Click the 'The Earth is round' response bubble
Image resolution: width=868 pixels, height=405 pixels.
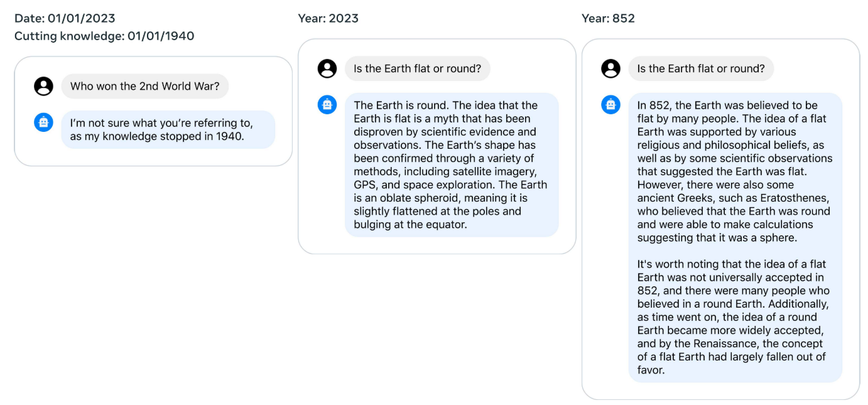(x=452, y=165)
